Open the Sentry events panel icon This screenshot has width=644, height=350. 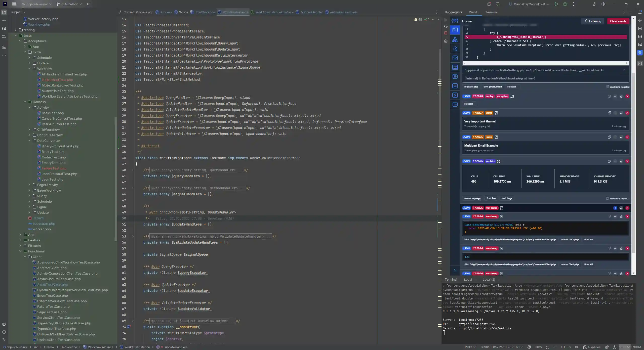click(455, 39)
